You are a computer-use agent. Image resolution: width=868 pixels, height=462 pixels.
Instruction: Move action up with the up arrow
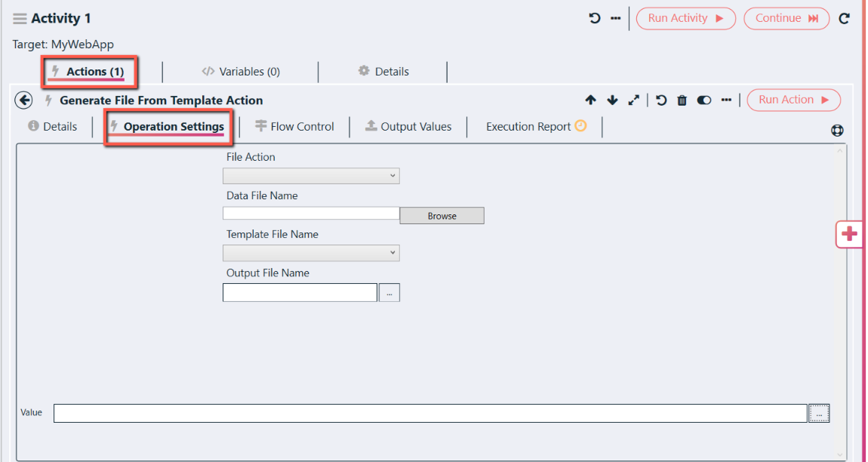click(x=591, y=100)
